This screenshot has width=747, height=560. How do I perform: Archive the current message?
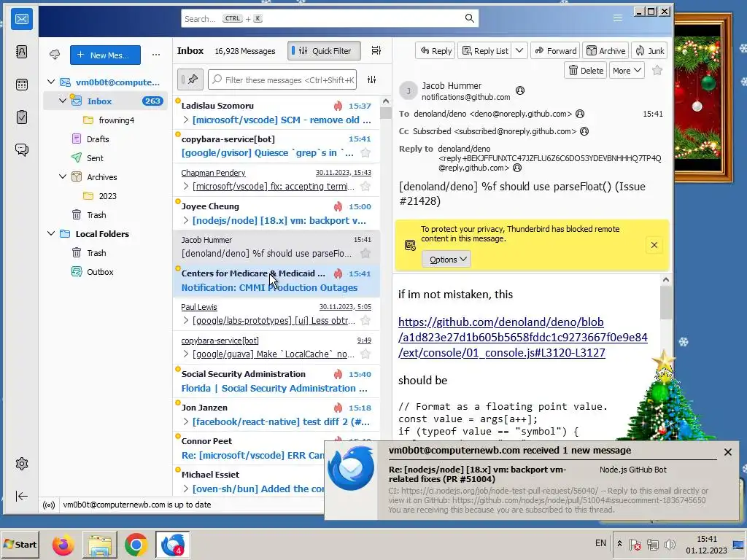coord(605,50)
